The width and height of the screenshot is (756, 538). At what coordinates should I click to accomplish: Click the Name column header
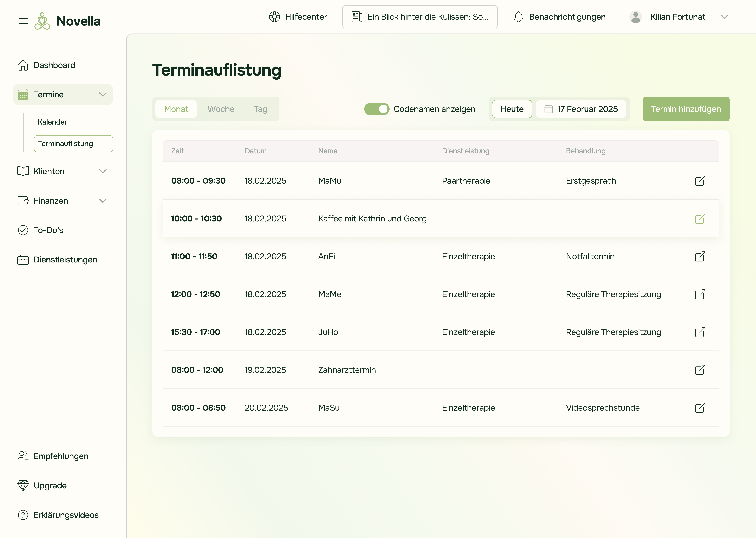328,151
